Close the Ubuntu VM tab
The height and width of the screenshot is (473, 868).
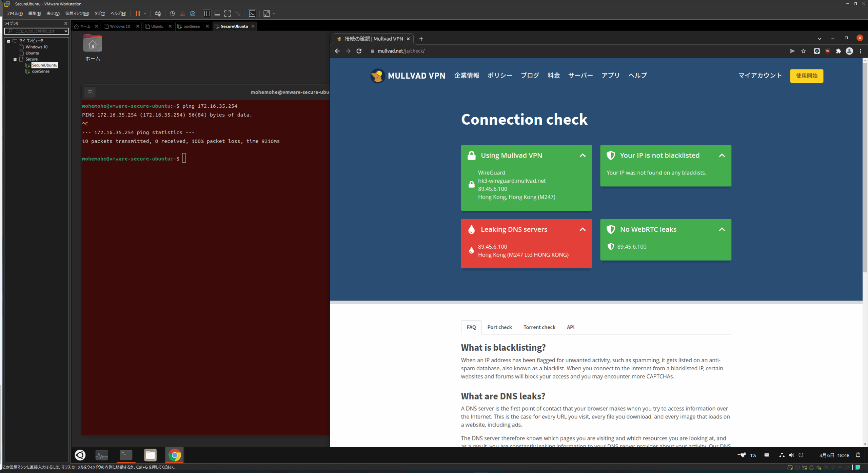[170, 26]
